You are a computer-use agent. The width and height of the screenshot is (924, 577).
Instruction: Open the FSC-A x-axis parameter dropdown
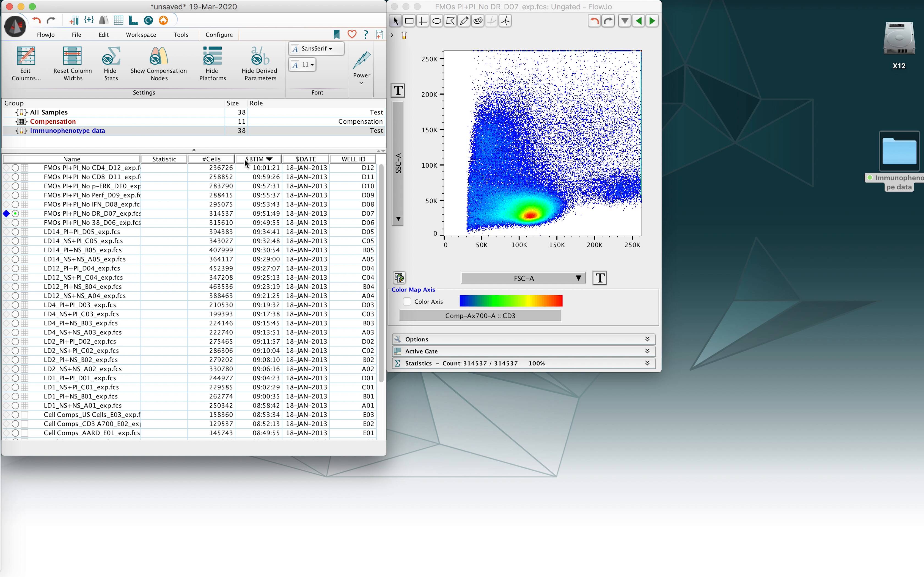point(523,278)
